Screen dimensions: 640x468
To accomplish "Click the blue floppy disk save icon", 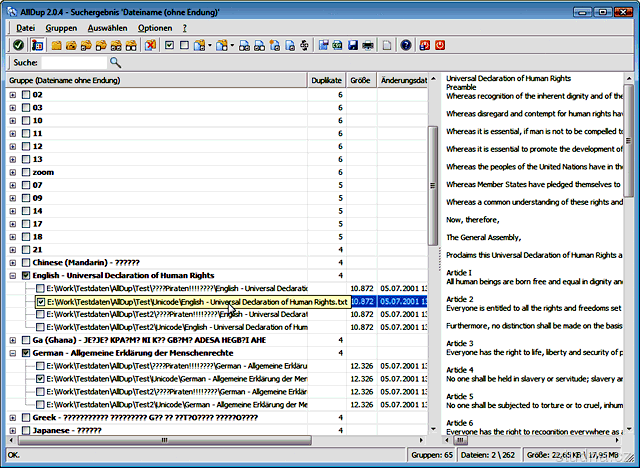I will click(x=352, y=45).
